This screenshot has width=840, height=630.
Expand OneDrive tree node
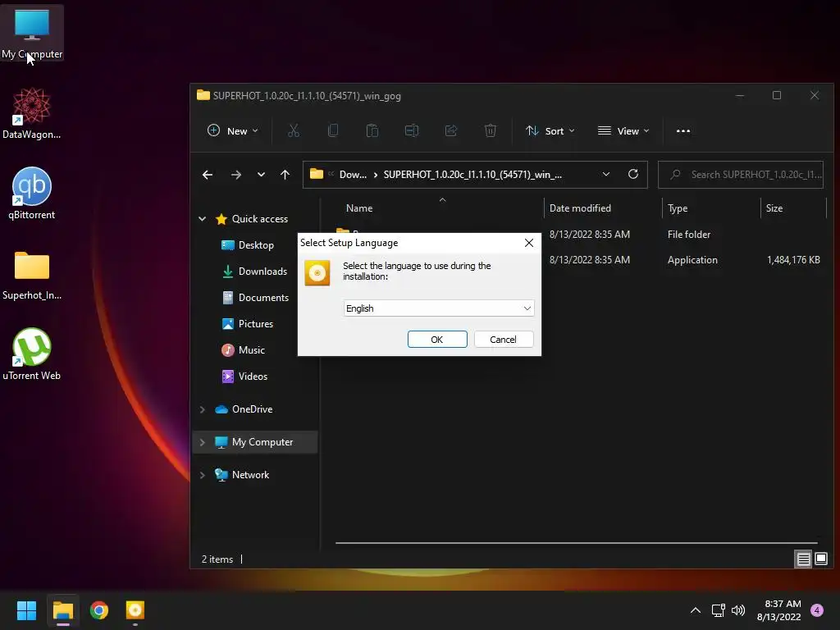point(203,409)
